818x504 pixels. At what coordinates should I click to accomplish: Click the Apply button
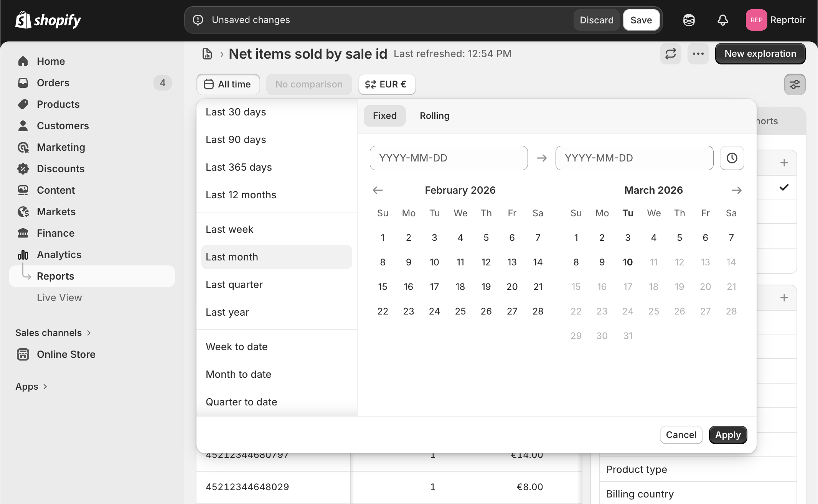tap(727, 435)
